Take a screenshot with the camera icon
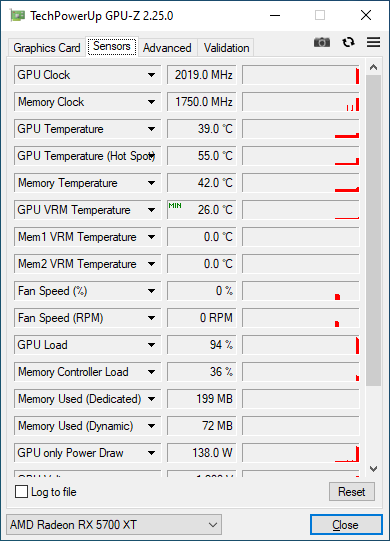 click(322, 42)
